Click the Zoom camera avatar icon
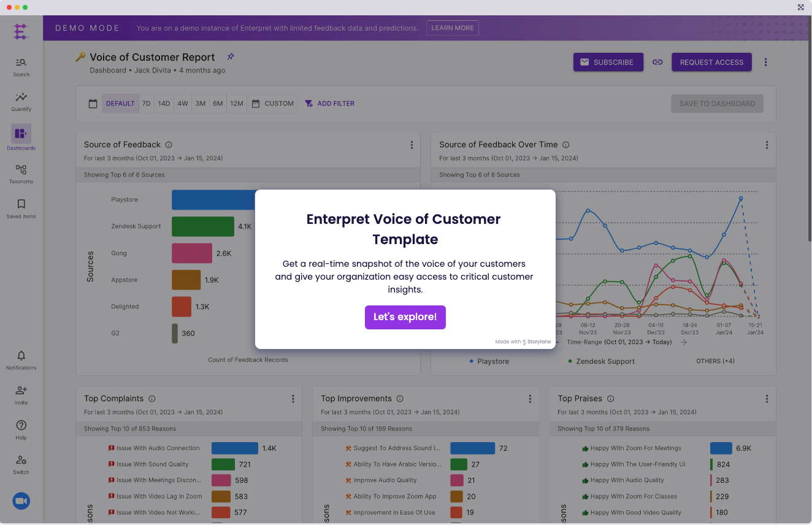Screen dimensions: 812x525 click(x=21, y=501)
